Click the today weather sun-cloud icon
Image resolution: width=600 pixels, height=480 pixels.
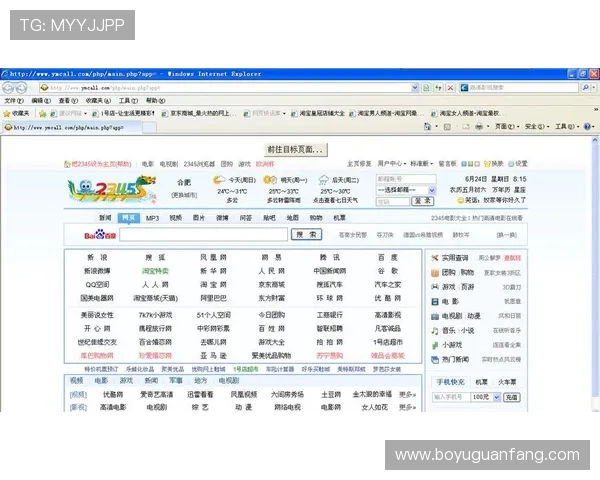pos(219,180)
